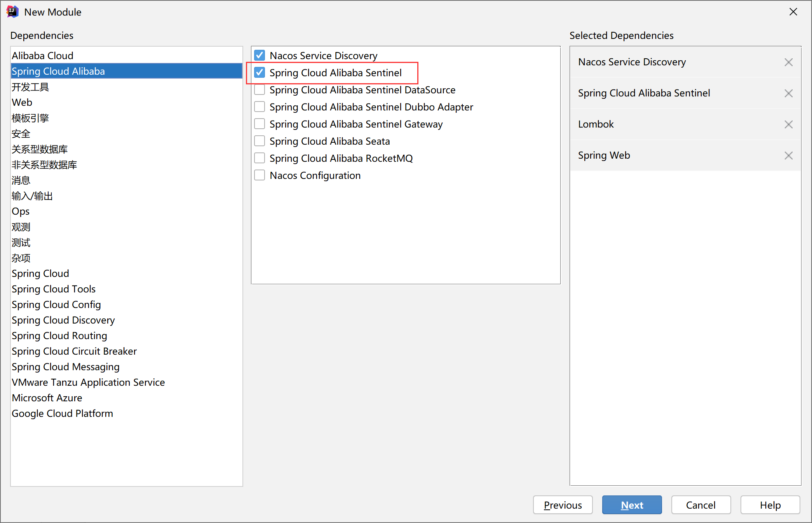Open 关系型数据库 category
Screen dimensions: 812x523
pyautogui.click(x=126, y=149)
